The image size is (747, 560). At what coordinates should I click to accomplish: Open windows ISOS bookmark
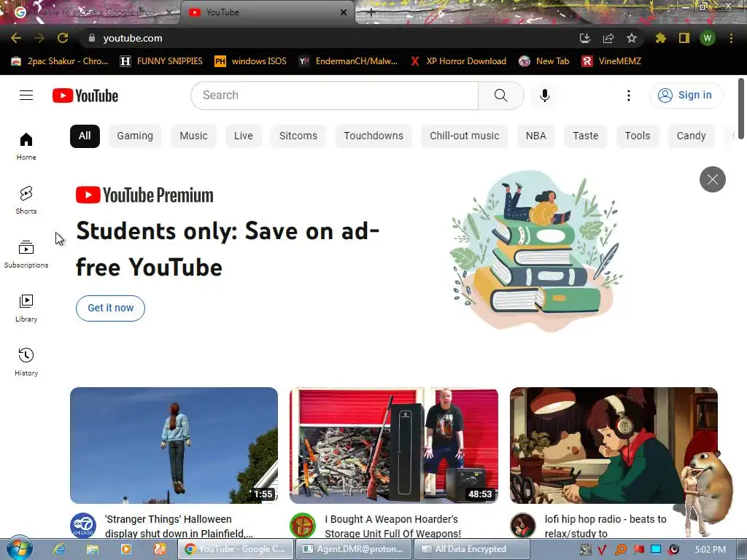251,61
